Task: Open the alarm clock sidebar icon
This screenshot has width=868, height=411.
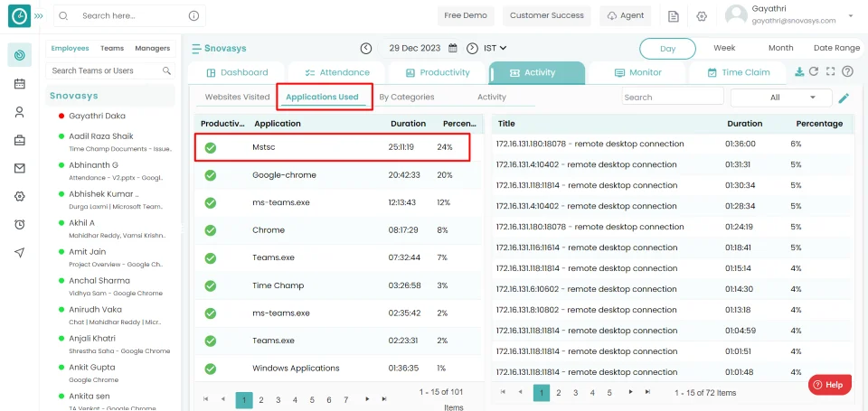Action: [19, 224]
